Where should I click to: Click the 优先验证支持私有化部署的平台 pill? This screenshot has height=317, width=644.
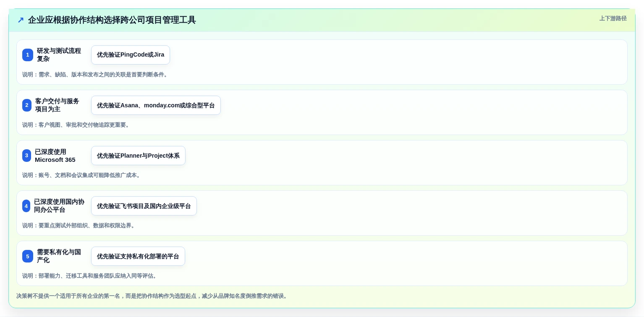pos(138,256)
